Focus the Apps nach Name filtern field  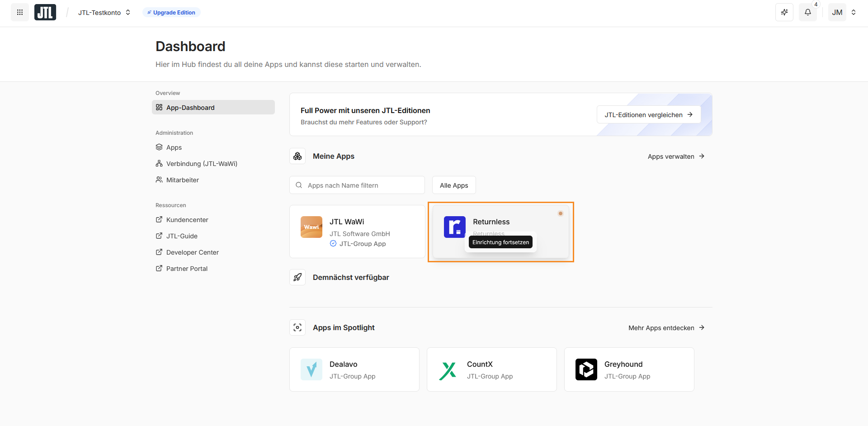362,185
